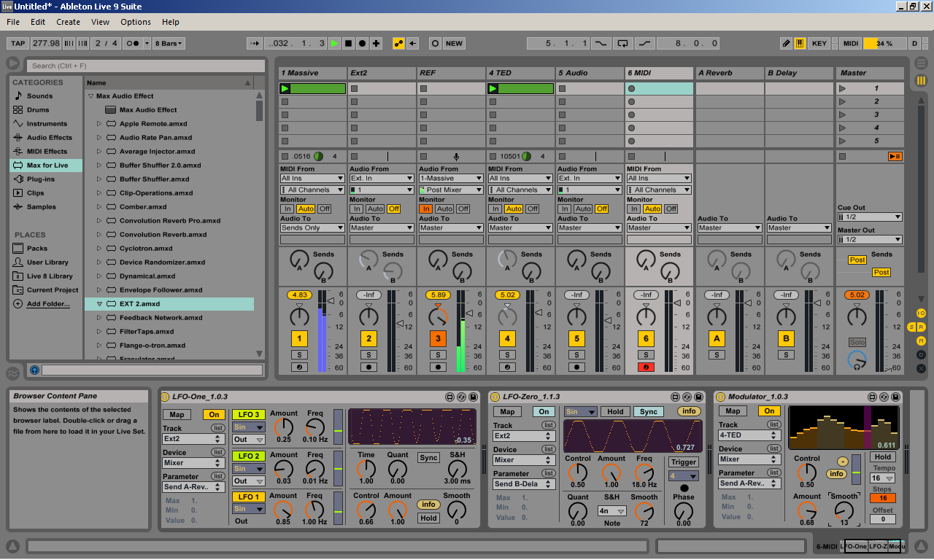This screenshot has width=934, height=560.
Task: Expand the Convolution Reverb Pro.amxd item
Action: tap(99, 221)
